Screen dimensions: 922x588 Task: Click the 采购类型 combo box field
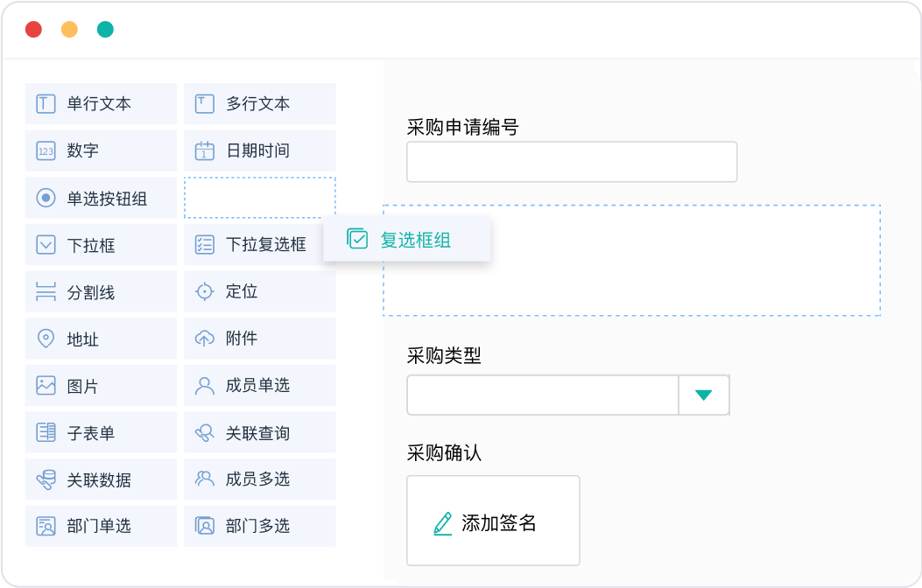pos(543,395)
